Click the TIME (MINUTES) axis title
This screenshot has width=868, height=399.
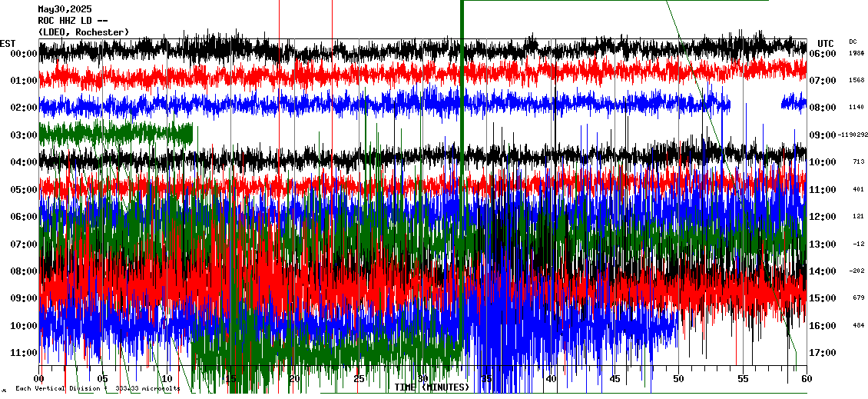[x=431, y=387]
